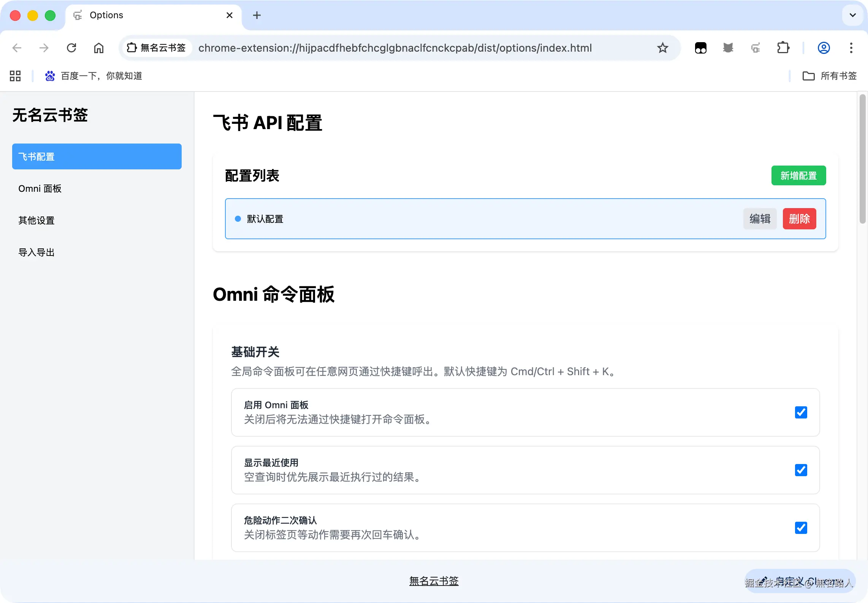Expand the 所有书签 folder

(x=830, y=76)
